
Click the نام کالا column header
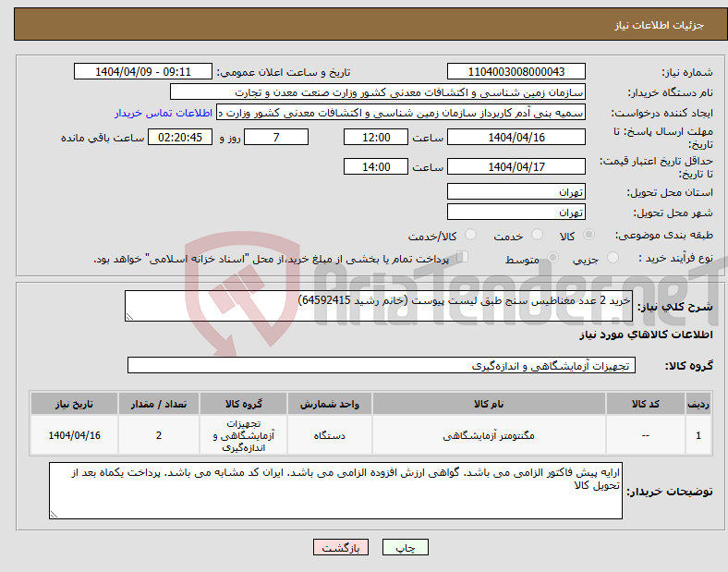click(x=489, y=404)
